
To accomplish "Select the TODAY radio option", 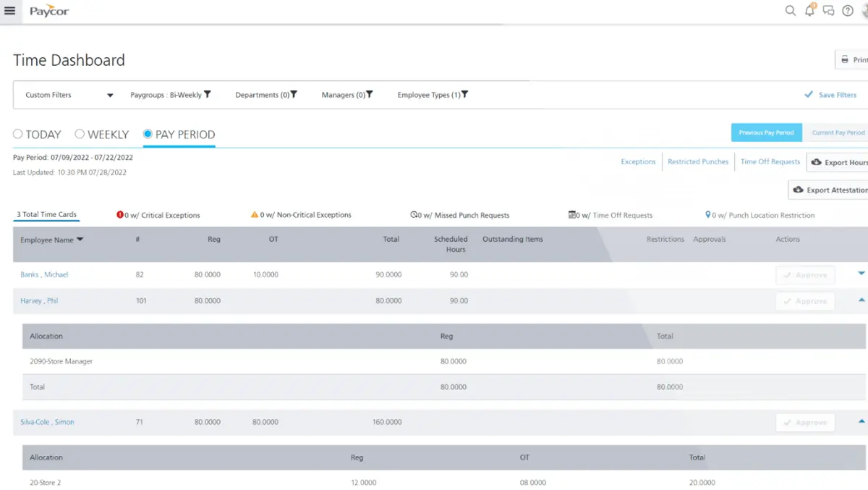I will point(37,135).
